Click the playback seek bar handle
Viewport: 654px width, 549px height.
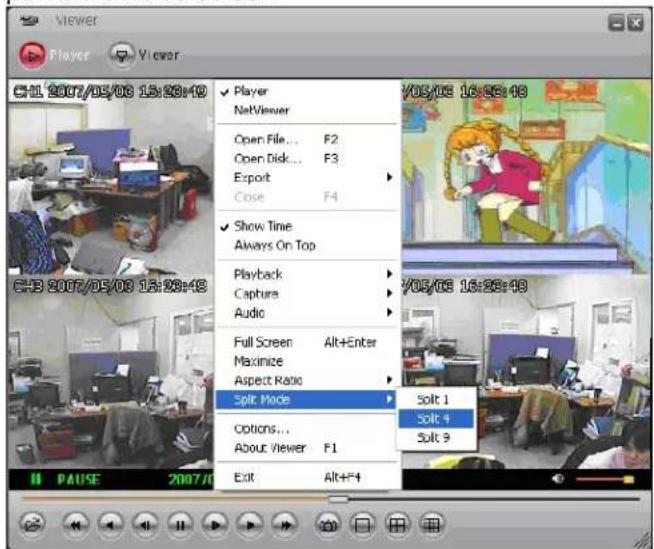pyautogui.click(x=338, y=498)
